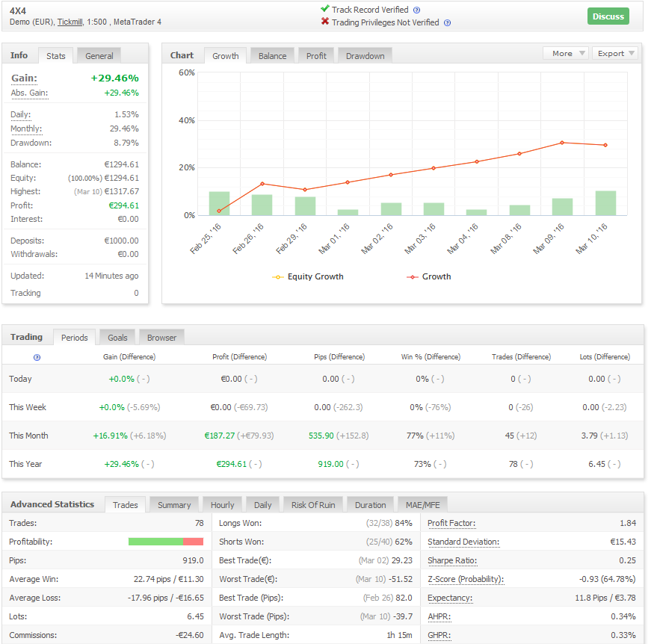Switch to the General info tab
The width and height of the screenshot is (657, 644).
click(99, 56)
